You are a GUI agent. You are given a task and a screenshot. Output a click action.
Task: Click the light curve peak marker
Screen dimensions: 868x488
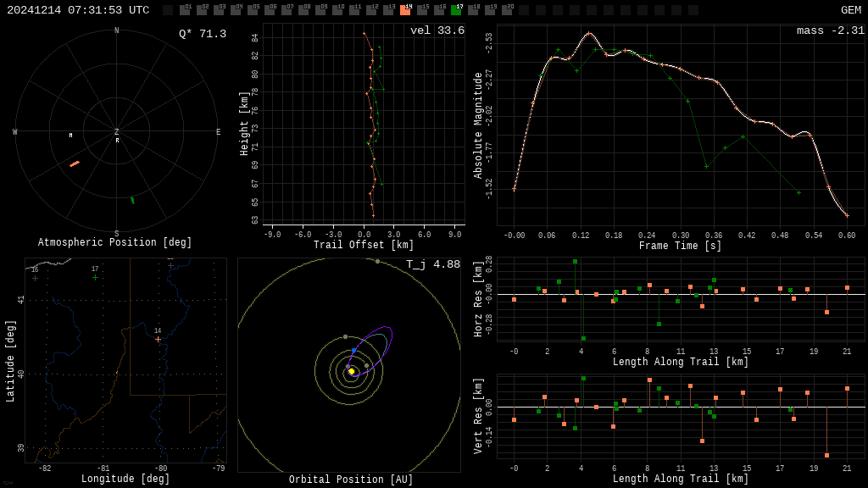[x=589, y=34]
